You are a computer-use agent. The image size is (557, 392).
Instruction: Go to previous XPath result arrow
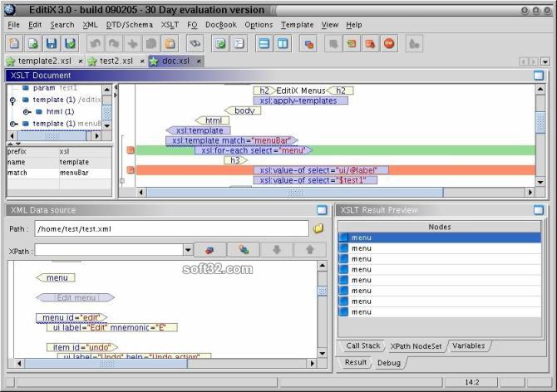(310, 250)
